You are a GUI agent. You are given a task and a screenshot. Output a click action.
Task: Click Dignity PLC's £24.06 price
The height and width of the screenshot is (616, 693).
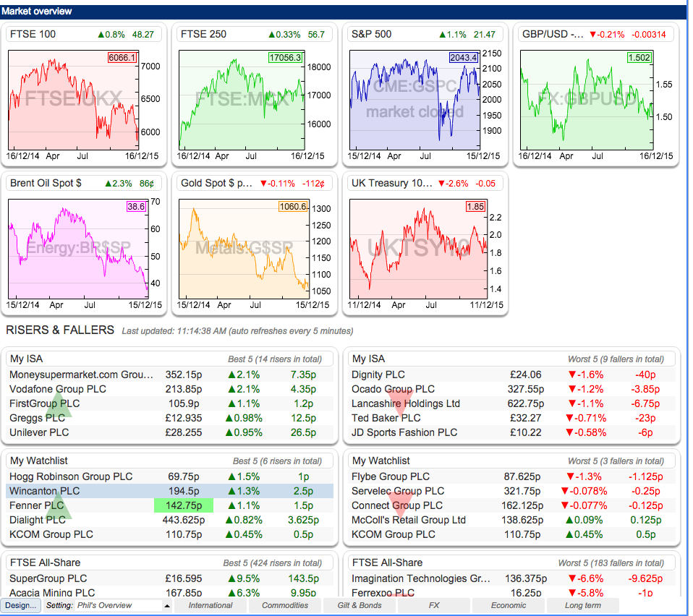tap(525, 375)
